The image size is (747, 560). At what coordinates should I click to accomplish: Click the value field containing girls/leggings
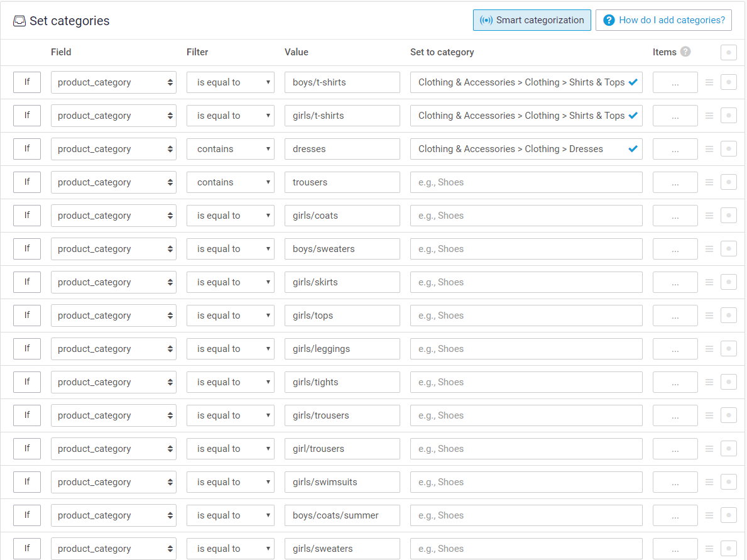[x=342, y=349]
